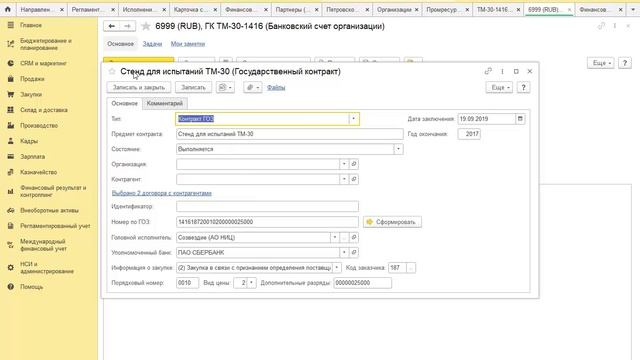Select the Основное tab in contract dialog
This screenshot has height=360, width=640.
pyautogui.click(x=124, y=103)
